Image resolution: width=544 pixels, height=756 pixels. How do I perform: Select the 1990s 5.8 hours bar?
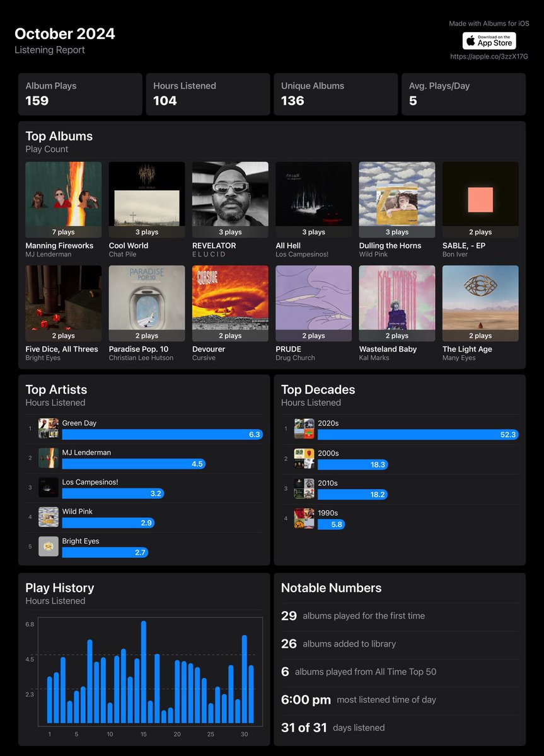click(x=332, y=524)
